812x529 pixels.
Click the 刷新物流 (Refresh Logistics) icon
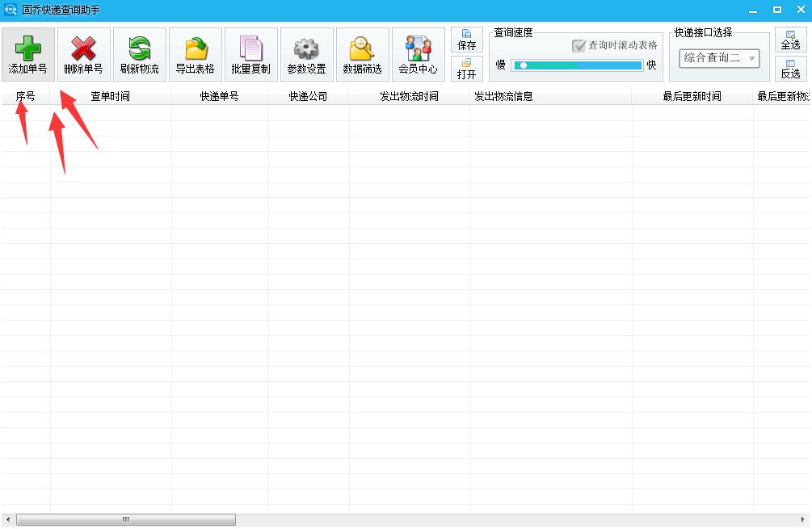139,53
